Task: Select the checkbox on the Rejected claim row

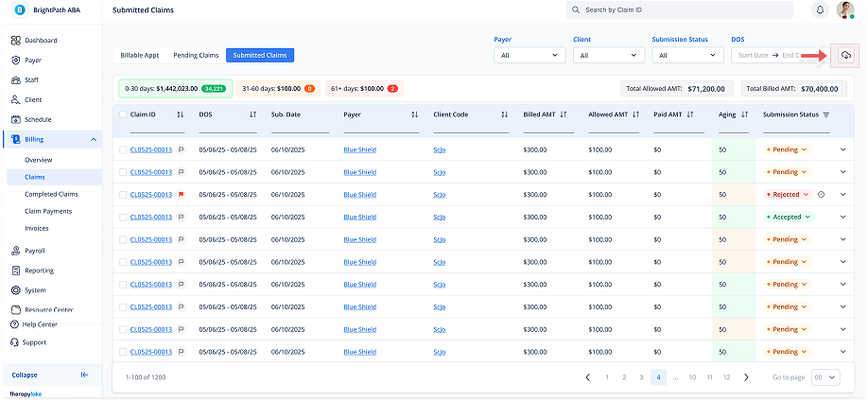Action: click(x=123, y=195)
